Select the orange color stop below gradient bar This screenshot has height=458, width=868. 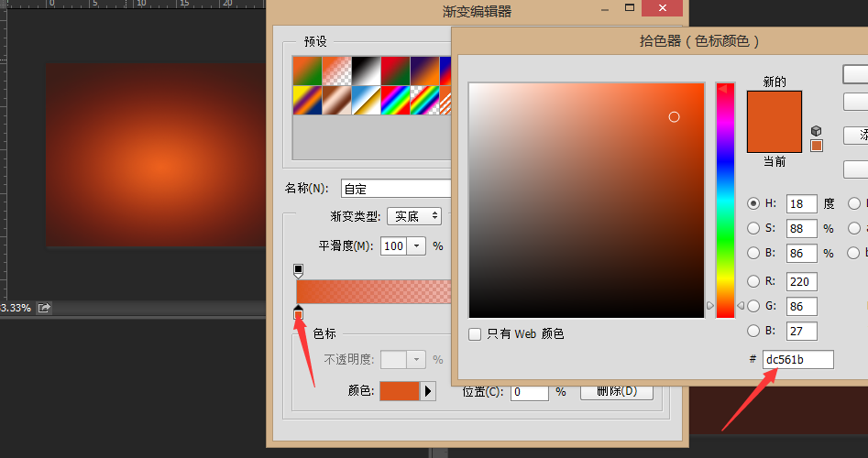[x=298, y=314]
